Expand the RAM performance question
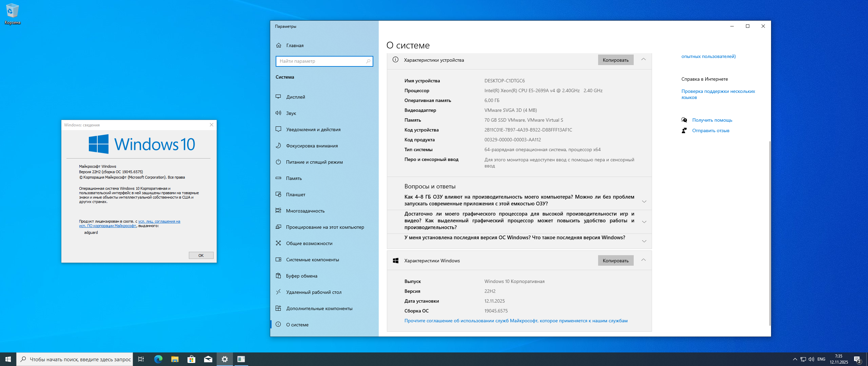 [644, 201]
